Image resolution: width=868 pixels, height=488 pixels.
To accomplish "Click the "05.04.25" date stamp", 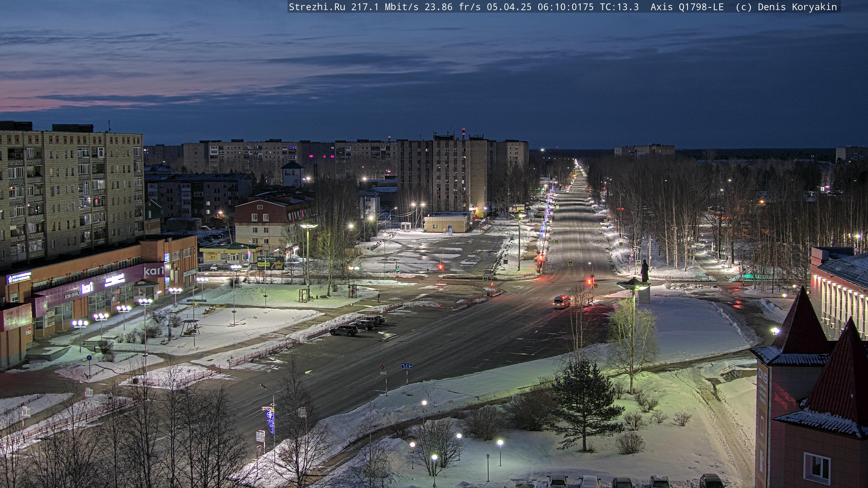I will 509,7.
